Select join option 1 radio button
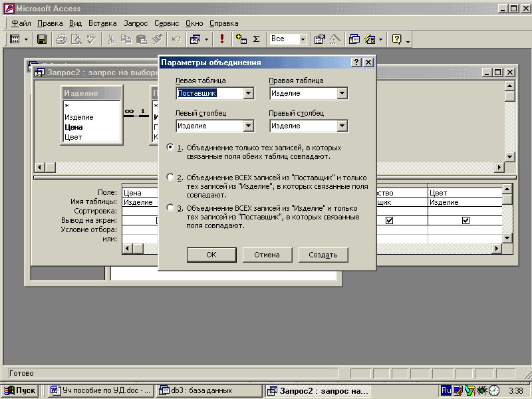The height and width of the screenshot is (399, 532). pyautogui.click(x=170, y=147)
